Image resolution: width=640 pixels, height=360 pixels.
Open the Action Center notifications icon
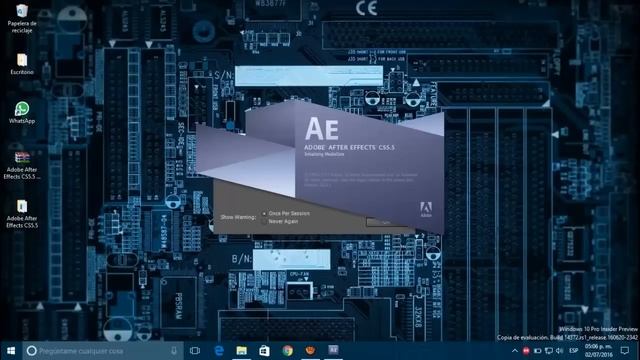pyautogui.click(x=624, y=351)
